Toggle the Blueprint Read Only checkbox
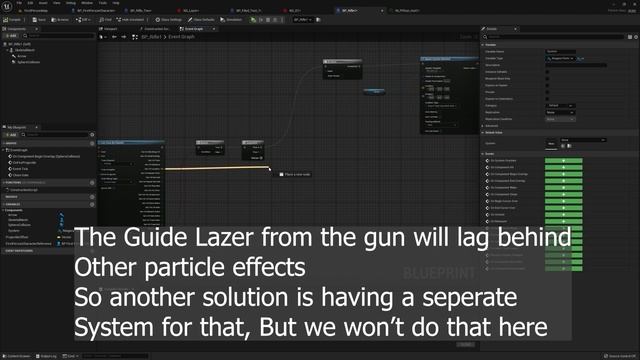The image size is (640, 360). click(547, 79)
